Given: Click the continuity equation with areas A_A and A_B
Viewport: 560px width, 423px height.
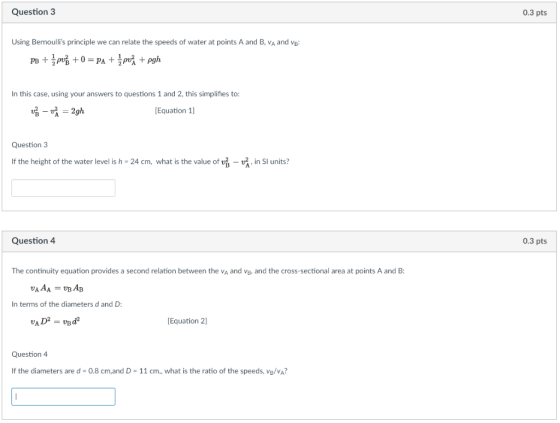Looking at the screenshot, I should [57, 288].
